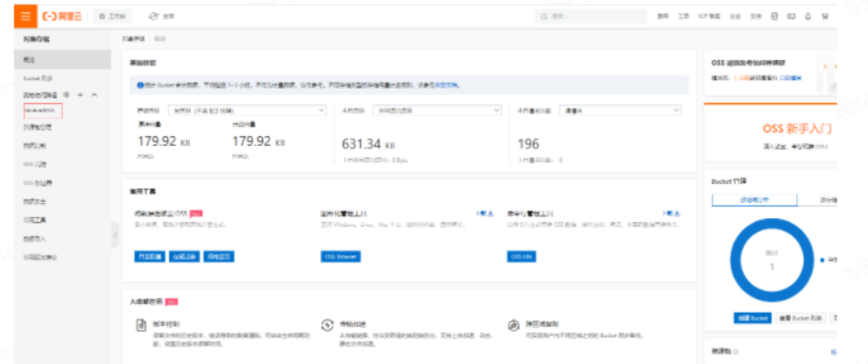868x364 pixels.
Task: Open the workbench home button in header
Action: coord(113,16)
